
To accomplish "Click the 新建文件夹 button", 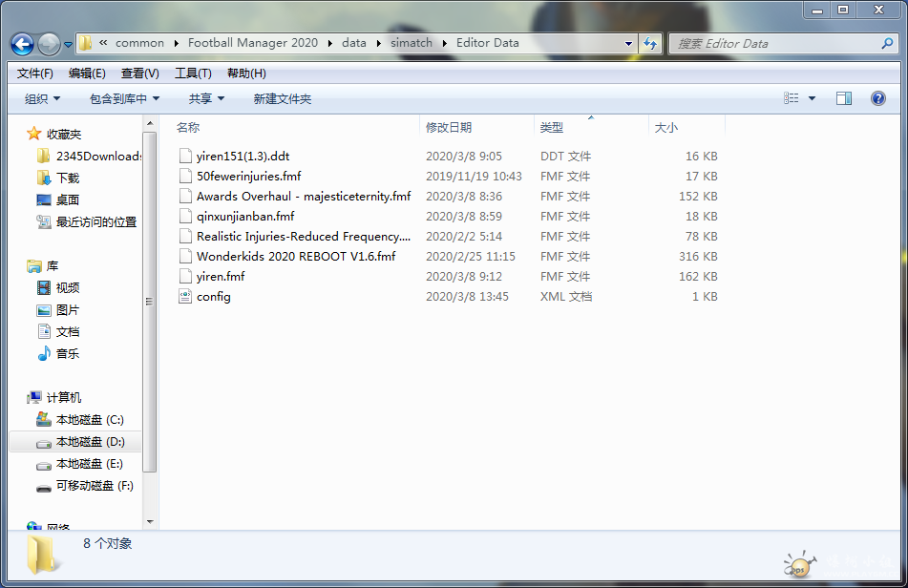I will click(x=282, y=98).
